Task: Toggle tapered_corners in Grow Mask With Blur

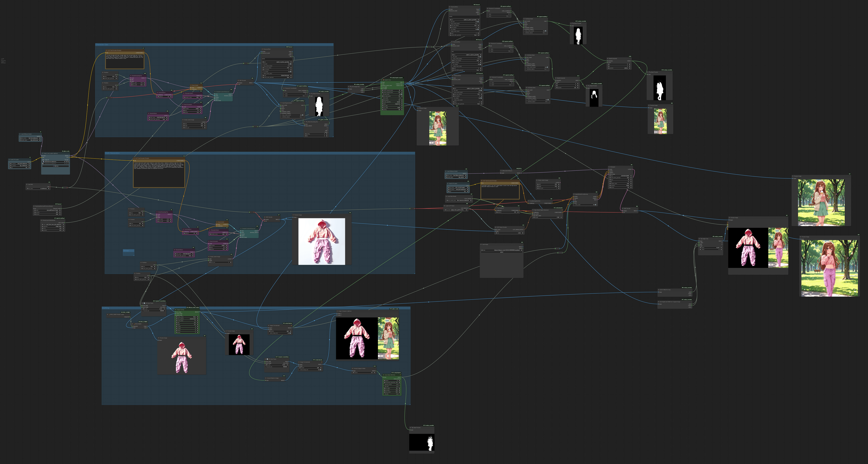Action: tap(392, 384)
